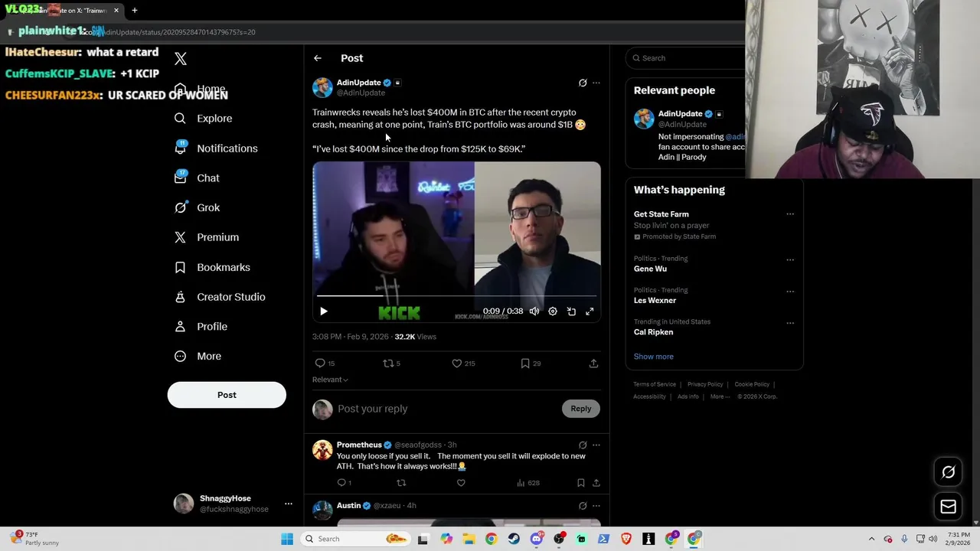The height and width of the screenshot is (551, 980).
Task: Open a new browser tab
Action: click(x=135, y=11)
